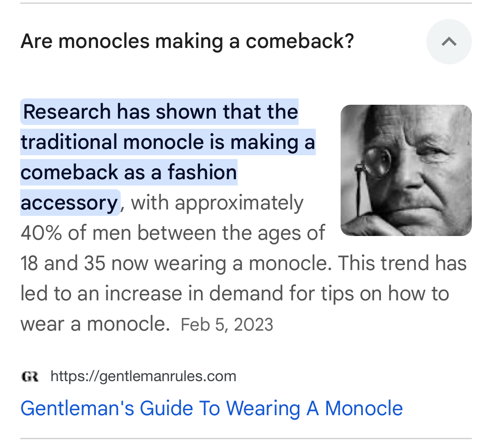Click the "40% of men between the ages of" text
This screenshot has width=492, height=448.
coord(172,233)
